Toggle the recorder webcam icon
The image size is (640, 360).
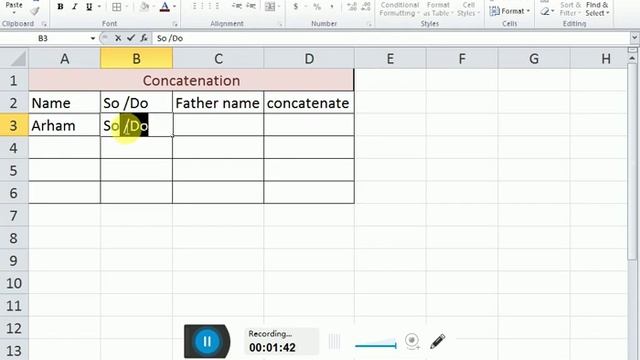pyautogui.click(x=413, y=341)
